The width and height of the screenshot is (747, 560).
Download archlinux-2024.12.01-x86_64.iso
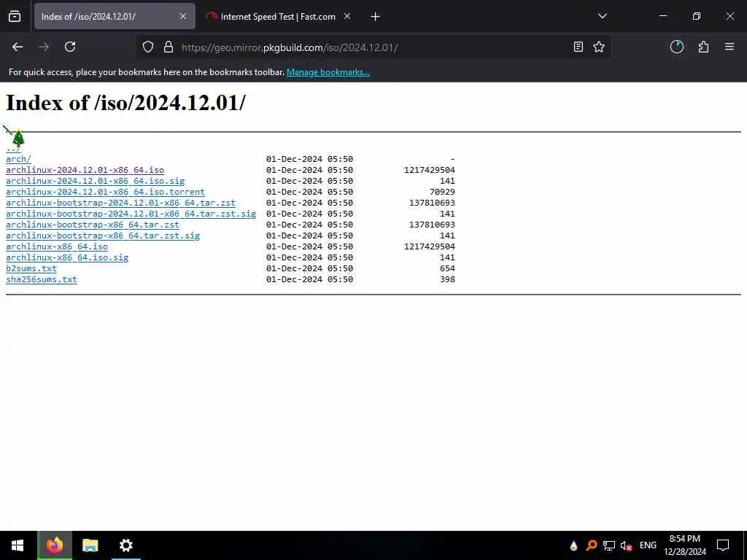click(85, 170)
